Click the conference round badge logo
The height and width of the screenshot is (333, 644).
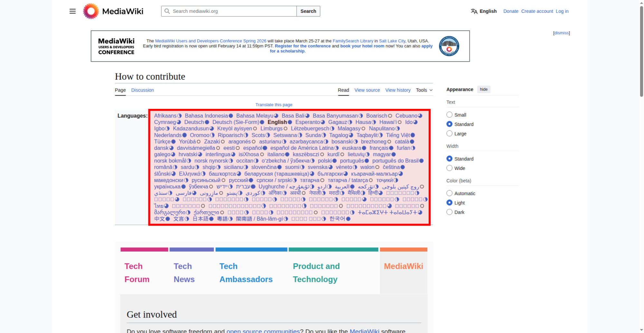[449, 46]
